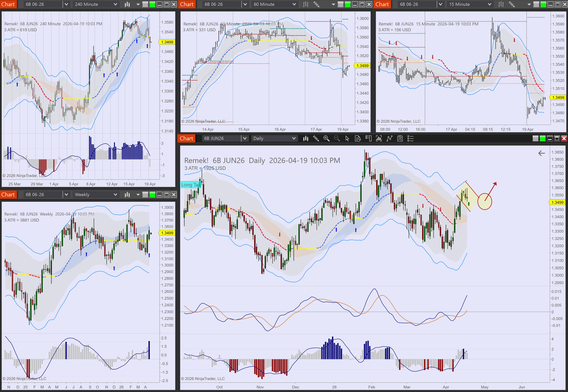Screen dimensions: 568x392
Task: Open instrument dropdown arrow on Weekly chart
Action: coord(66,195)
